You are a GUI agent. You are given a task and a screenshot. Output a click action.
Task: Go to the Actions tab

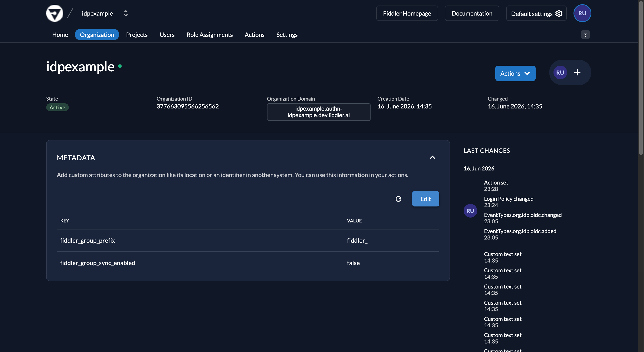click(254, 35)
